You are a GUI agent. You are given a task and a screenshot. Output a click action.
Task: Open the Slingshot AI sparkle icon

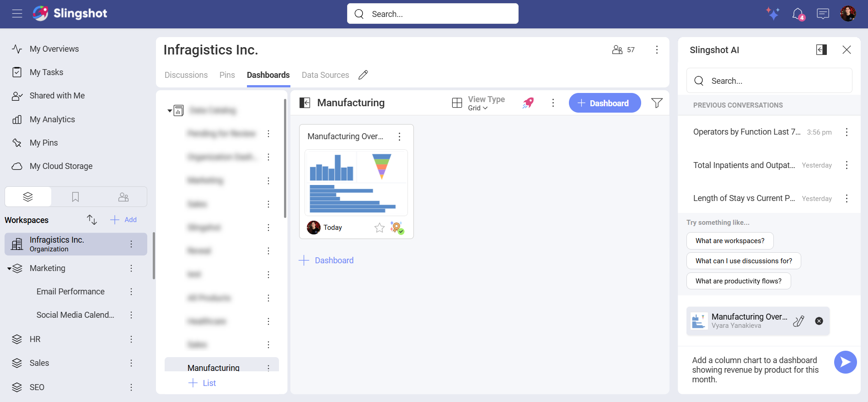point(773,14)
